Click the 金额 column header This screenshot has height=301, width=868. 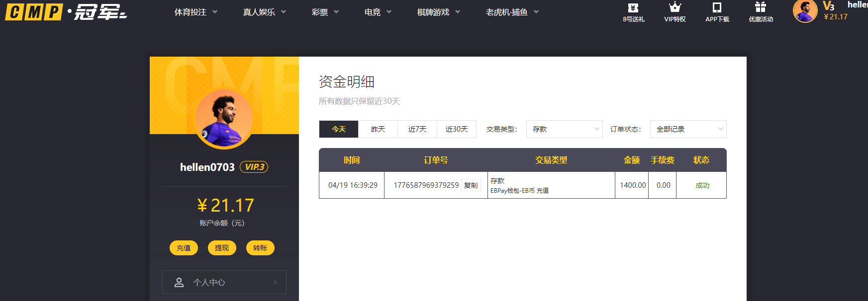pyautogui.click(x=632, y=160)
